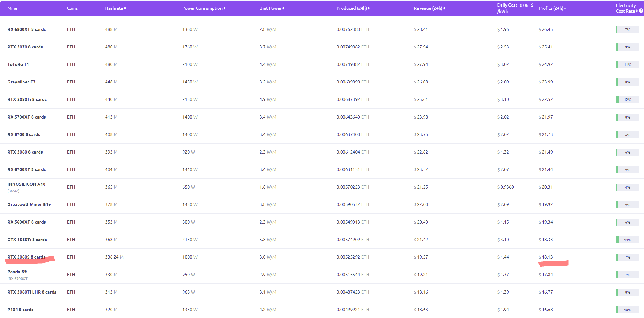Click the GrayMiner E3 miner name

(x=21, y=82)
